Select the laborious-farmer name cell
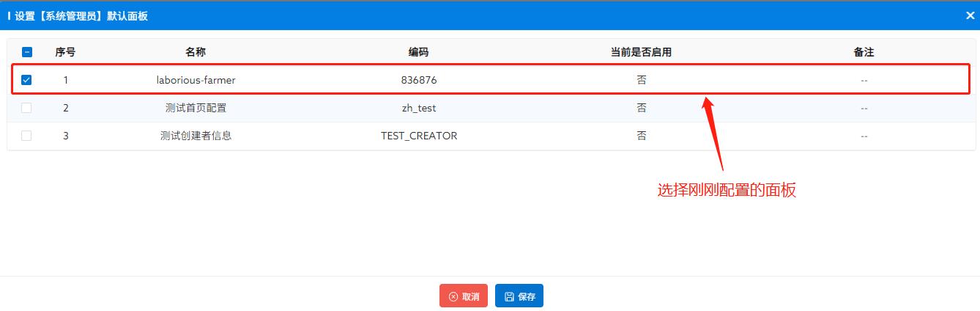 pyautogui.click(x=196, y=80)
